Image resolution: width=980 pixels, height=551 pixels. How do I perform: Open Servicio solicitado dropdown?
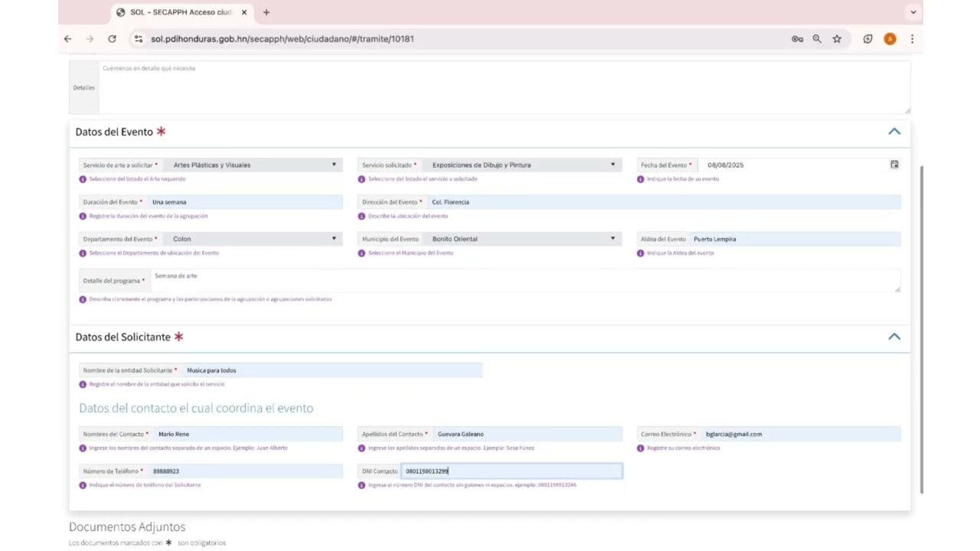521,165
